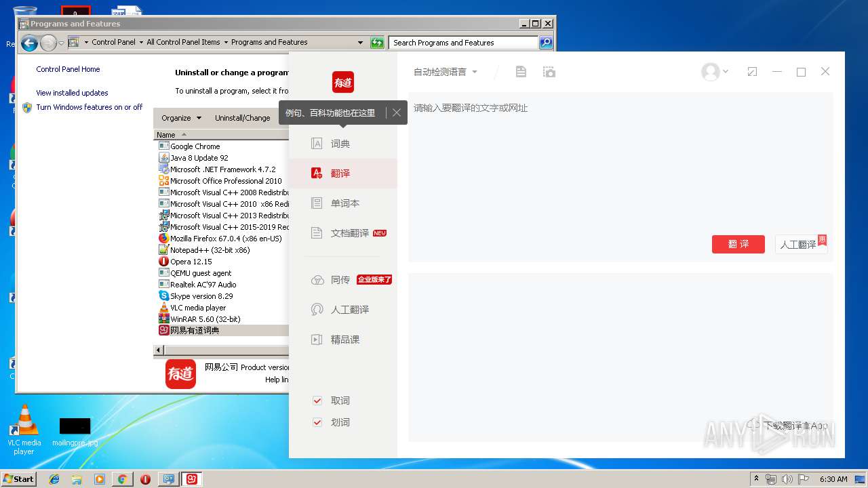868x488 pixels.
Task: Open Internet Explorer from taskbar
Action: click(54, 479)
